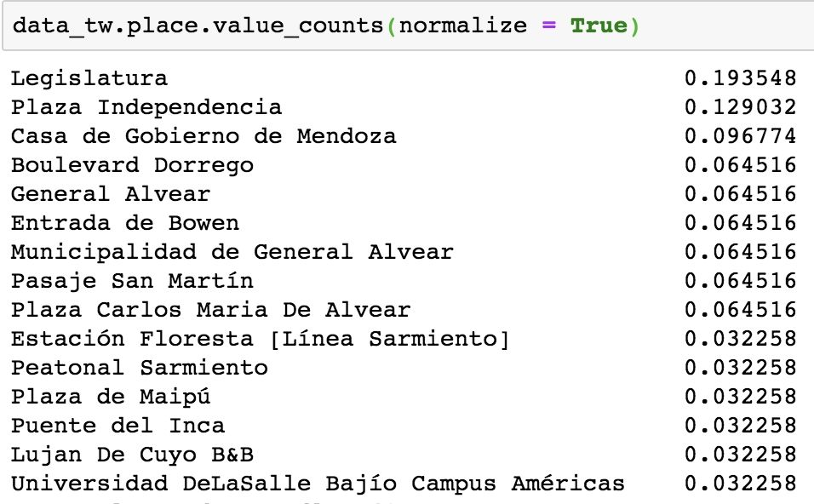Click the 0.129032 proportion value
Viewport: 814px width, 504px height.
pos(740,108)
